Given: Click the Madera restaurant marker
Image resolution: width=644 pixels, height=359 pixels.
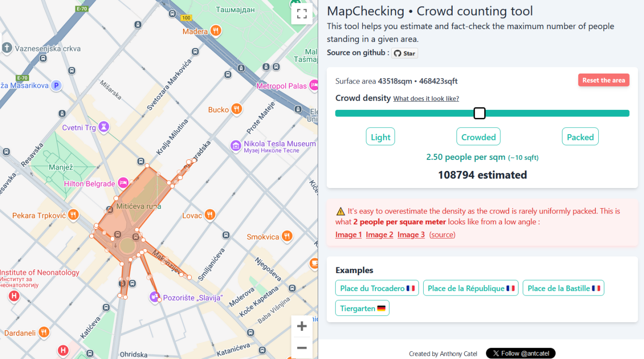Looking at the screenshot, I should pyautogui.click(x=216, y=31).
